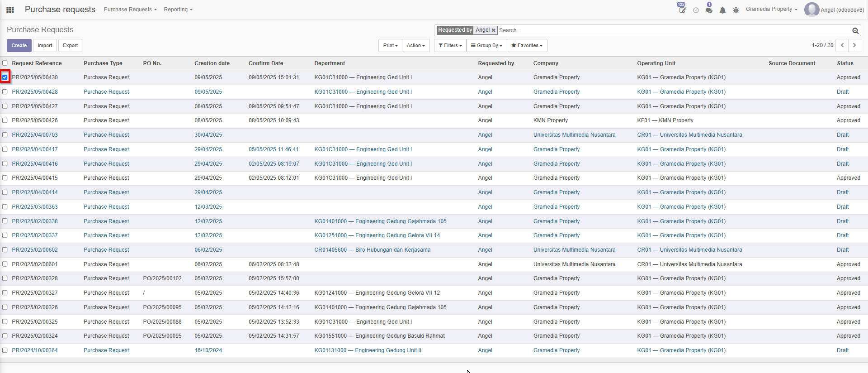Viewport: 868px width, 373px height.
Task: Sort by Company column header
Action: 546,63
